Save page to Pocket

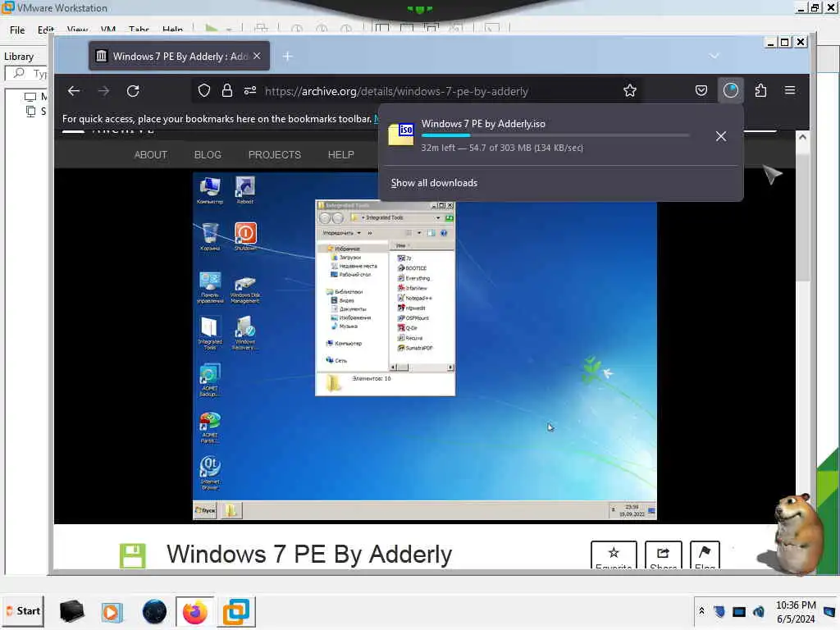(701, 90)
